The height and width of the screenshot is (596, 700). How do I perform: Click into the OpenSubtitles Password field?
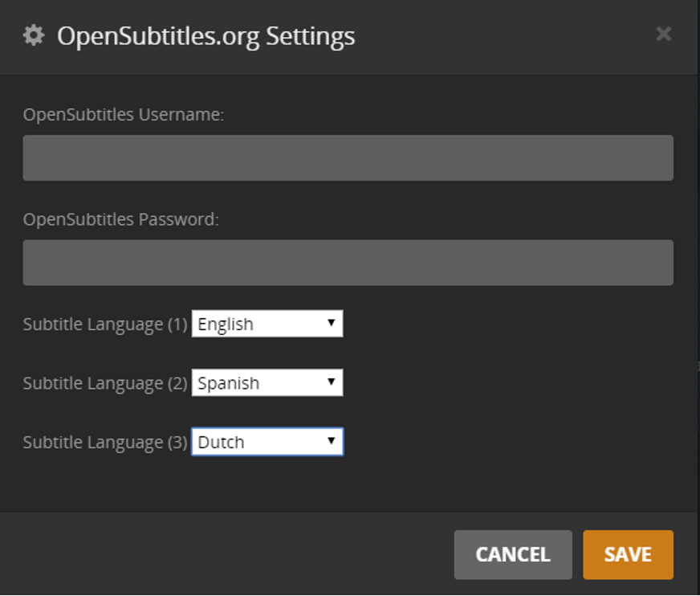(x=348, y=263)
